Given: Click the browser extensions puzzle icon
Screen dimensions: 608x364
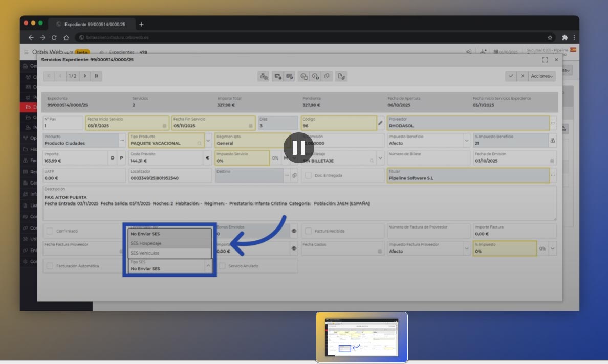Looking at the screenshot, I should tap(564, 37).
